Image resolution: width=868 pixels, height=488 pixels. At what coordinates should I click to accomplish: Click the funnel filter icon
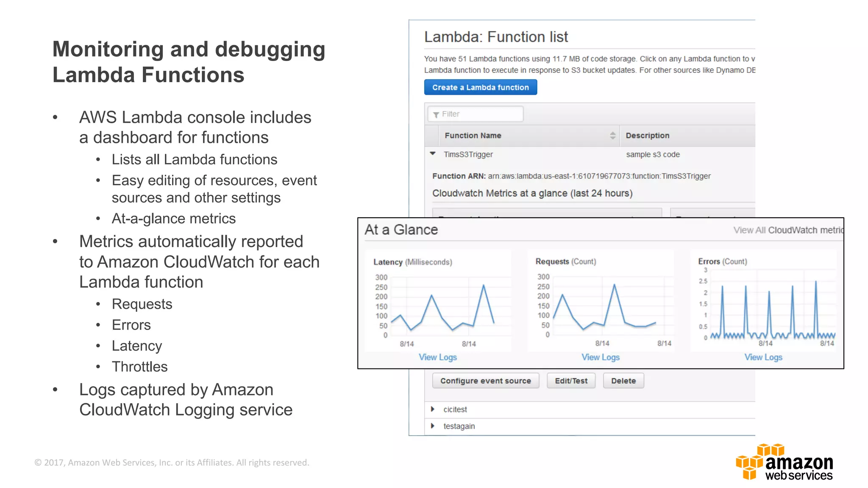click(436, 115)
